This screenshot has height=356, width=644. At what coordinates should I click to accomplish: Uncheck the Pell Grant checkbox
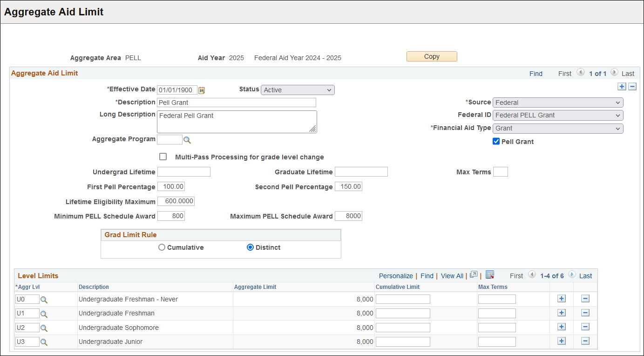[496, 141]
